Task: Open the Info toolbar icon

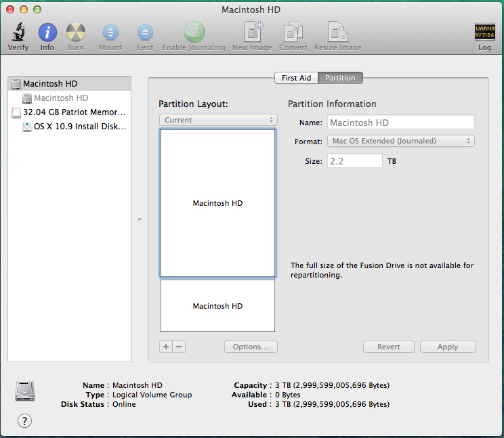Action: (x=47, y=32)
